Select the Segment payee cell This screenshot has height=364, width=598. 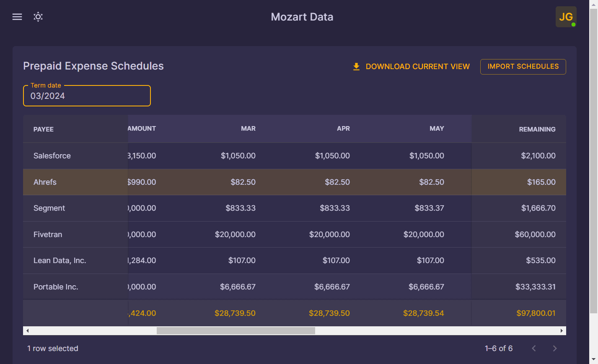click(49, 208)
